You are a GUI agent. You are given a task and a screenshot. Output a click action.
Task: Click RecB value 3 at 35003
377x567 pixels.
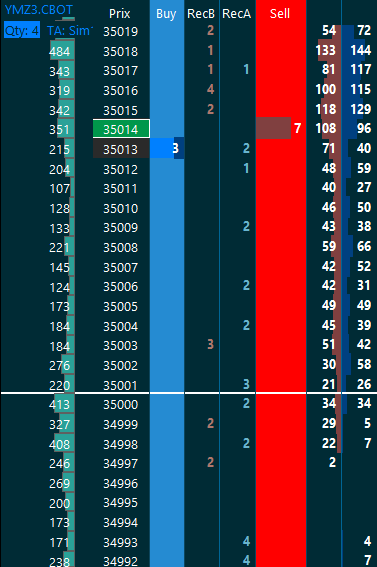click(210, 344)
